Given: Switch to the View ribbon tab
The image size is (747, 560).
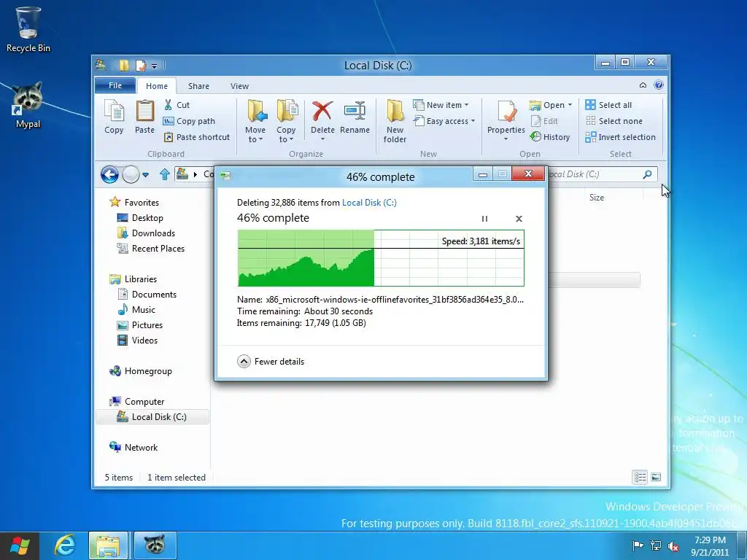Looking at the screenshot, I should click(239, 86).
